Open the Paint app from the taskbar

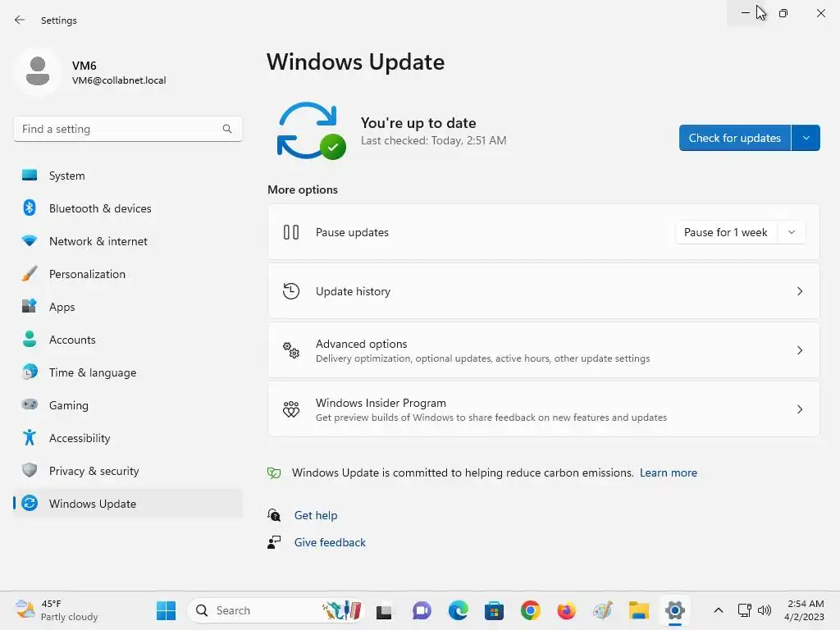coord(603,610)
